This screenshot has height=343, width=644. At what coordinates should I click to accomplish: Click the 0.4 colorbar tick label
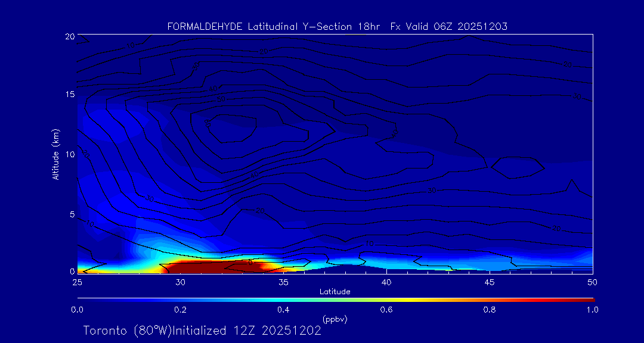pyautogui.click(x=283, y=310)
